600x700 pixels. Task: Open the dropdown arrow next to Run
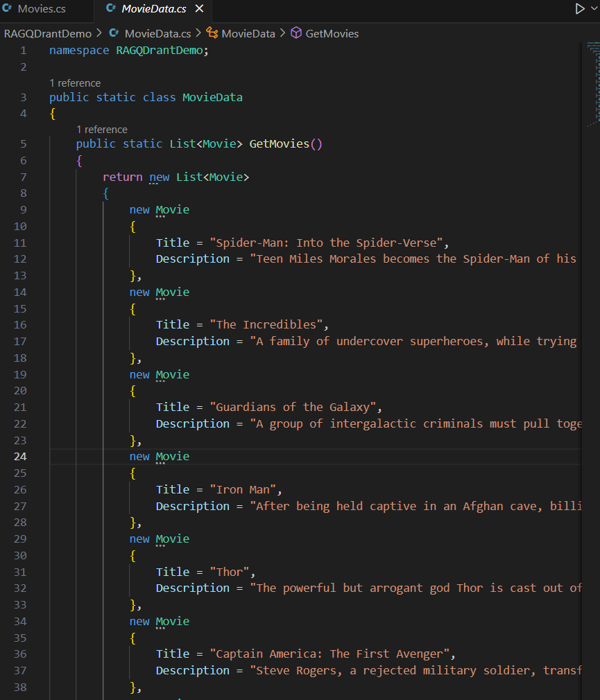(594, 9)
